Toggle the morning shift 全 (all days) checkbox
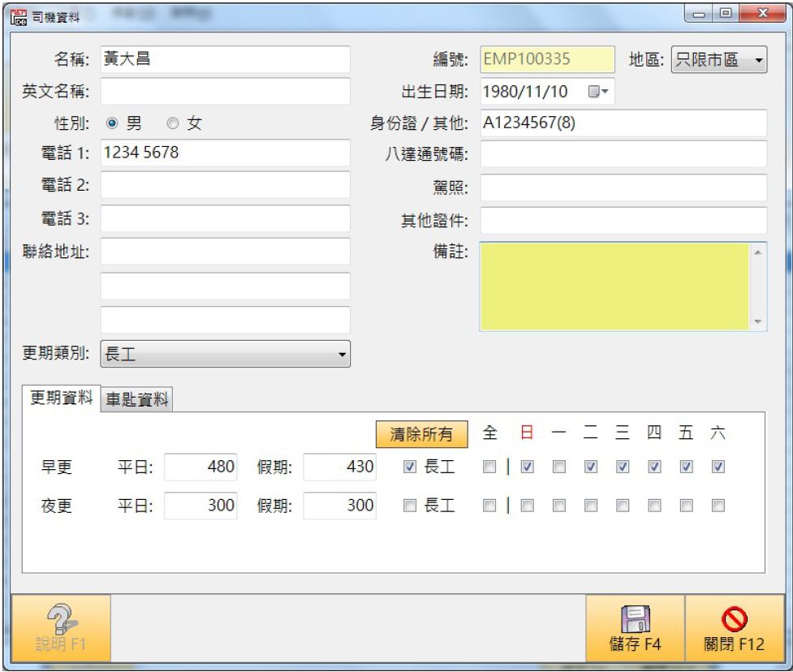 (x=489, y=467)
